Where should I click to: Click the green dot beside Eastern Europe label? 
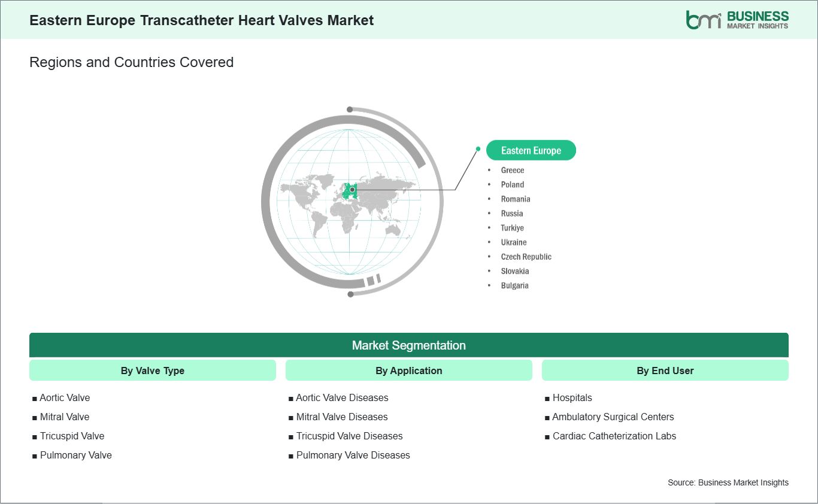[x=478, y=148]
